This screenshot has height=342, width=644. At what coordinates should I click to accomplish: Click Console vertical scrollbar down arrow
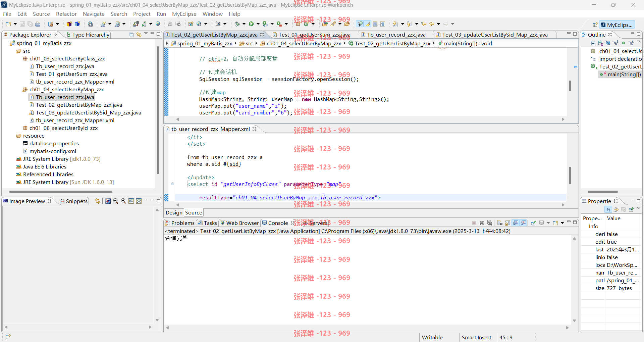[574, 321]
